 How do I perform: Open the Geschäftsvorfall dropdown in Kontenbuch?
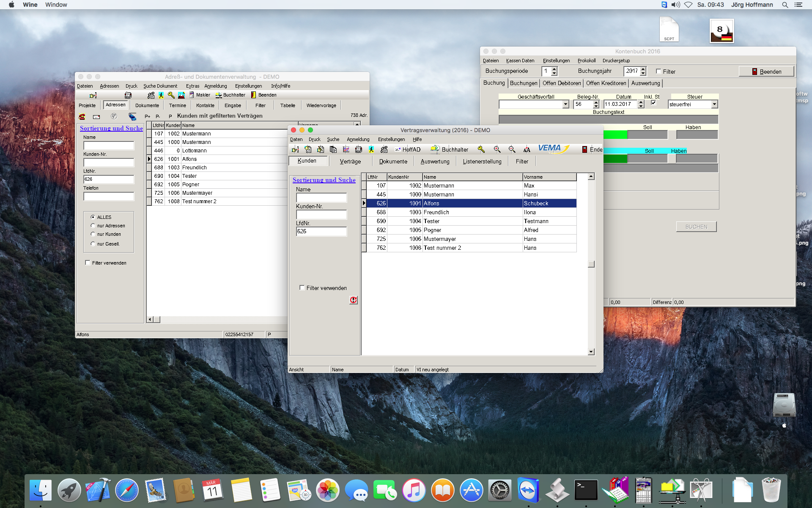[x=565, y=105]
